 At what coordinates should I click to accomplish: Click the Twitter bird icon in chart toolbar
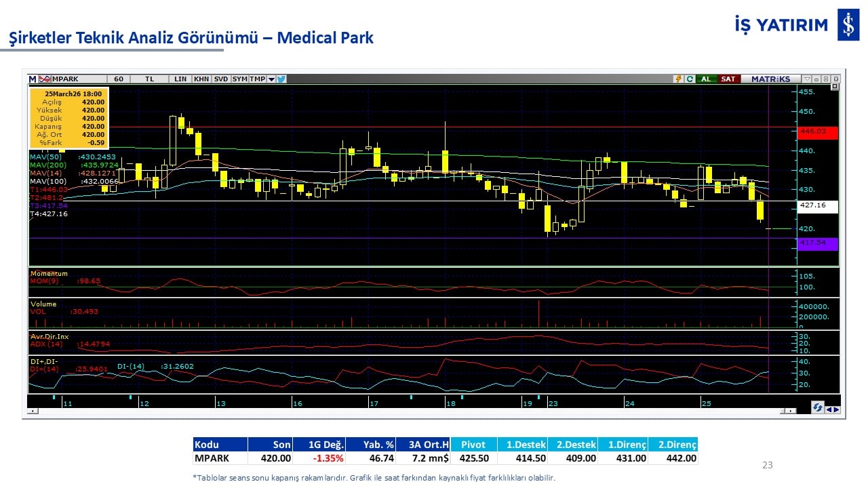[x=281, y=79]
